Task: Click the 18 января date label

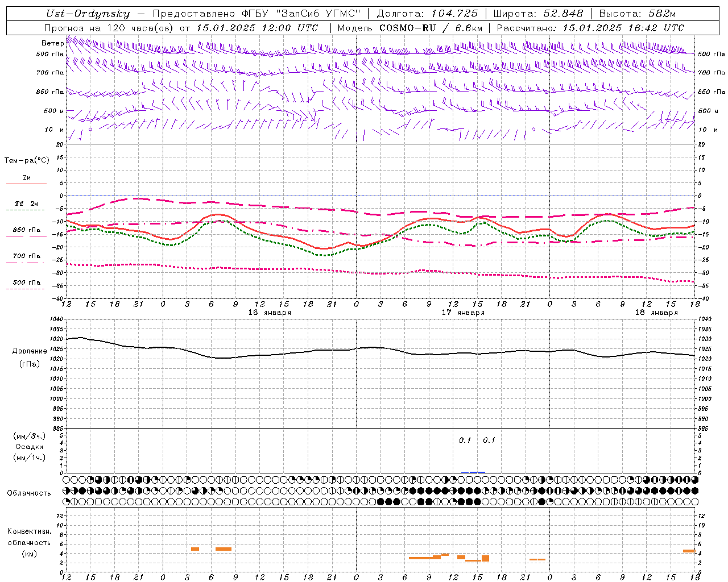Action: tap(656, 313)
